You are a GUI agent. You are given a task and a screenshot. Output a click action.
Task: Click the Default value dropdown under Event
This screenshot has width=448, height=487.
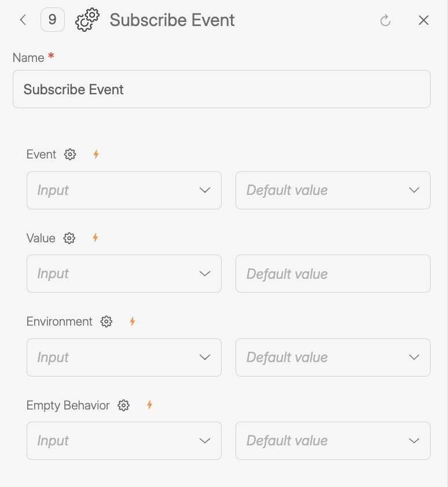click(333, 190)
